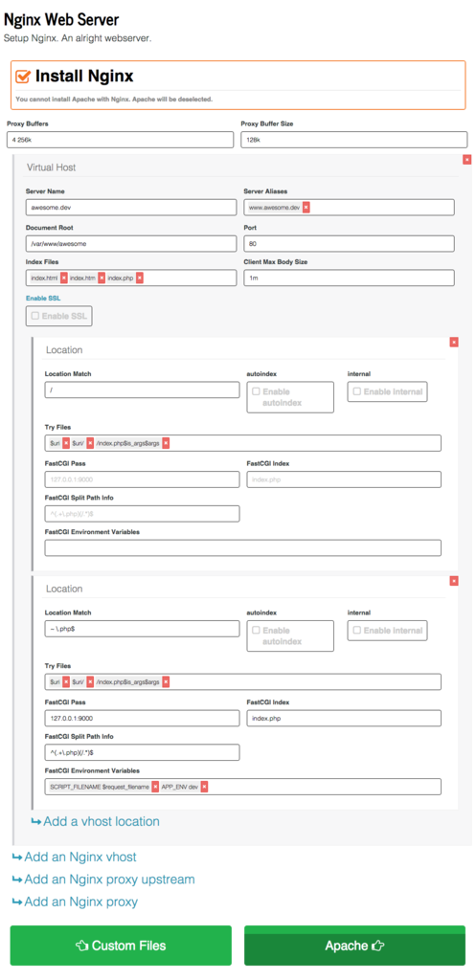
Task: Focus the empty FastCGI Pass field in first Location
Action: click(142, 479)
